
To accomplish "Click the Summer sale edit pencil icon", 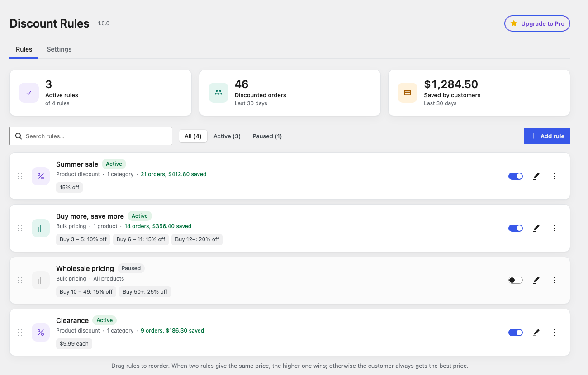I will point(536,176).
